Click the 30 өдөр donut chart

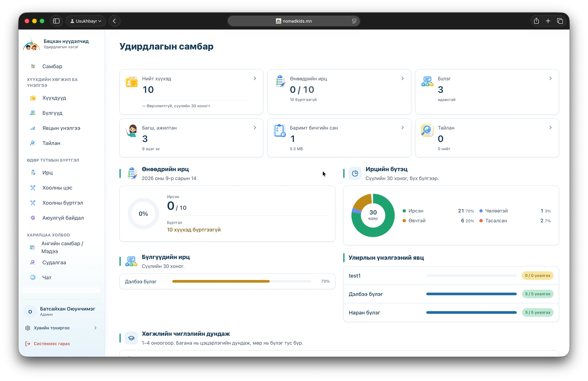[373, 215]
